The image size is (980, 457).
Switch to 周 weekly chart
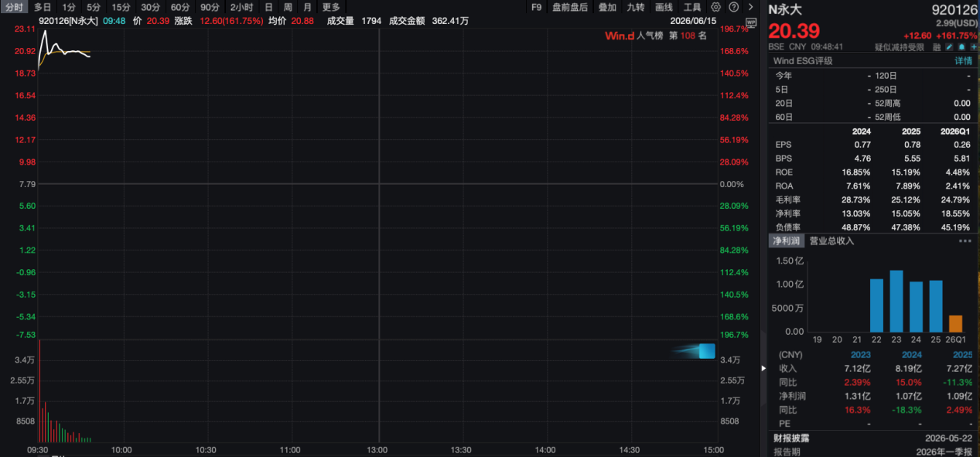pos(288,7)
